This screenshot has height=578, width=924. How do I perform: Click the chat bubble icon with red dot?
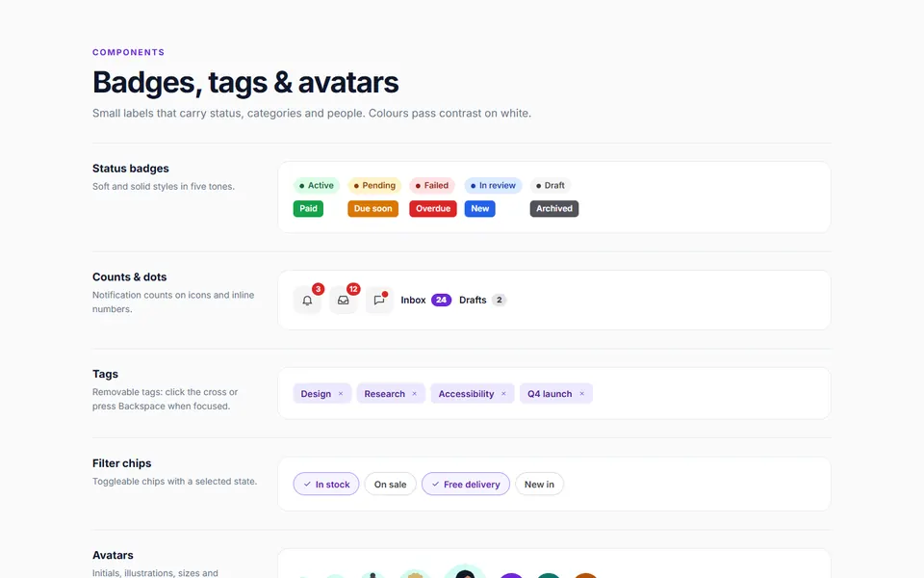[x=379, y=301]
